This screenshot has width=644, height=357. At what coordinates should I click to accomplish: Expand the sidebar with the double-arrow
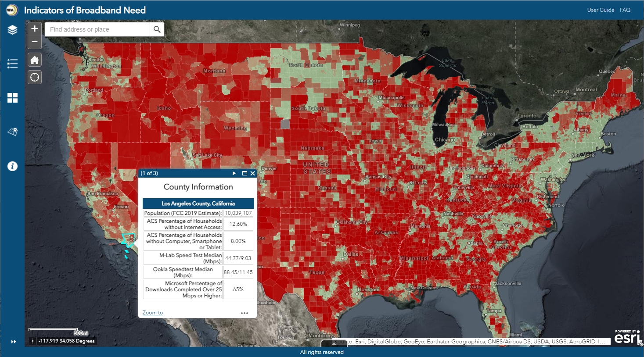[x=14, y=341]
